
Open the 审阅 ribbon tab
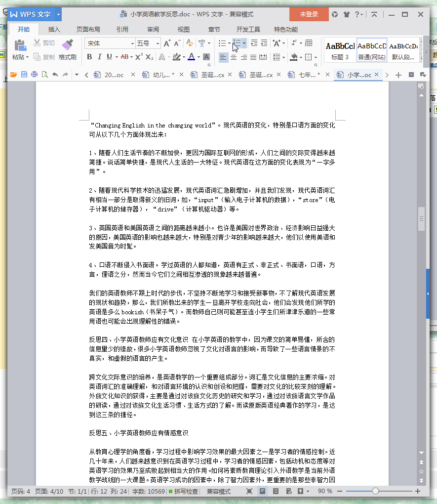[x=153, y=29]
